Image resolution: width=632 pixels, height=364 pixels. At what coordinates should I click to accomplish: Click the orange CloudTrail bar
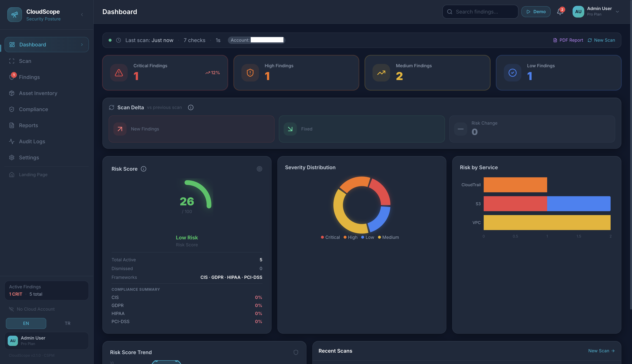point(515,185)
